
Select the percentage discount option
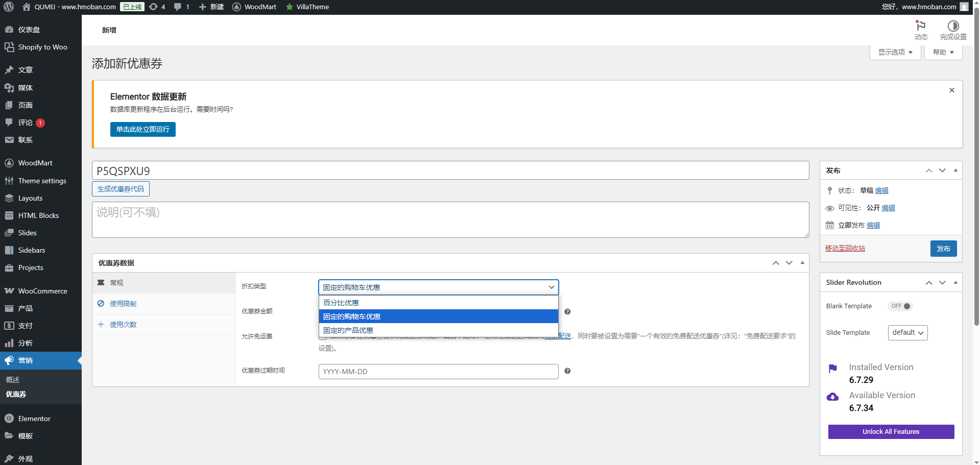438,303
